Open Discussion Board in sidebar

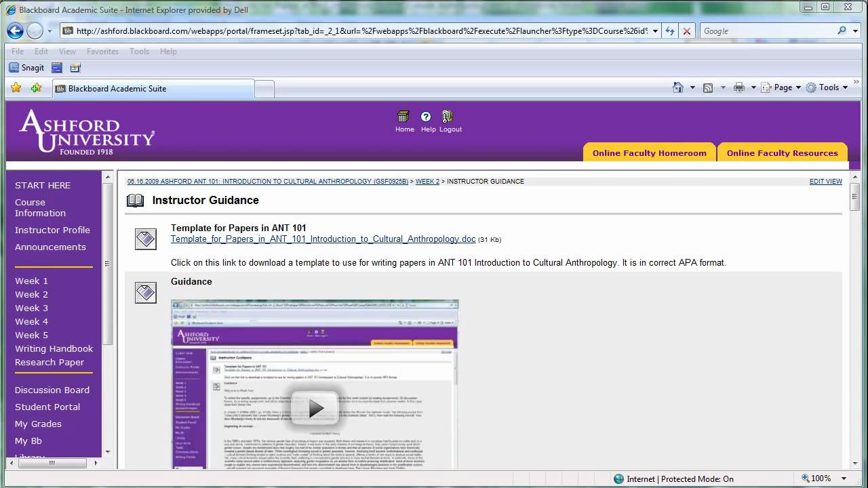tap(52, 390)
